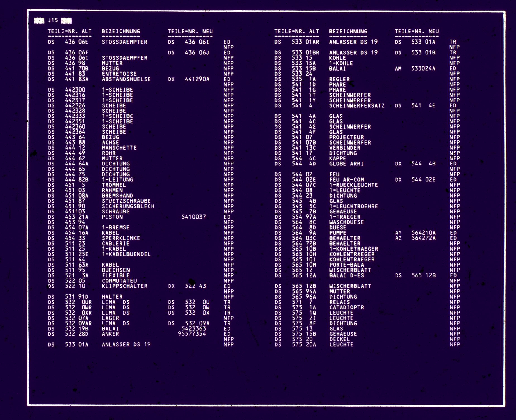Click the 1-BREMSE entry

(116, 227)
